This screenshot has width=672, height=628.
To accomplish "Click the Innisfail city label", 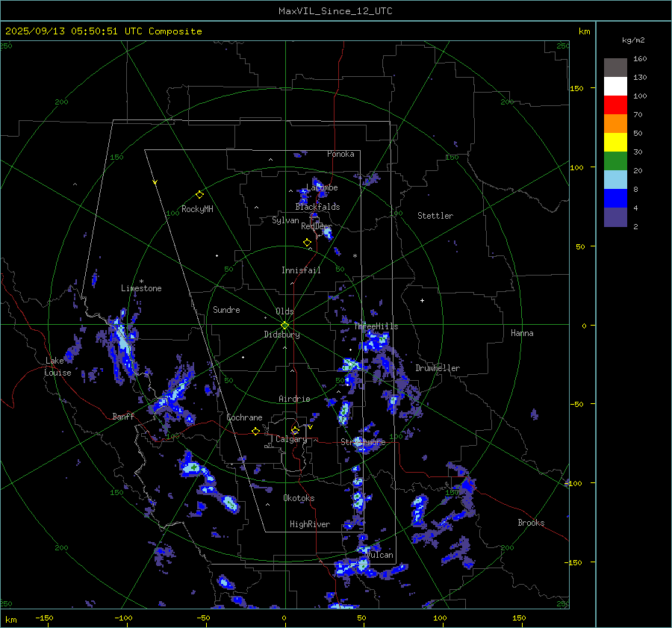I will point(301,270).
